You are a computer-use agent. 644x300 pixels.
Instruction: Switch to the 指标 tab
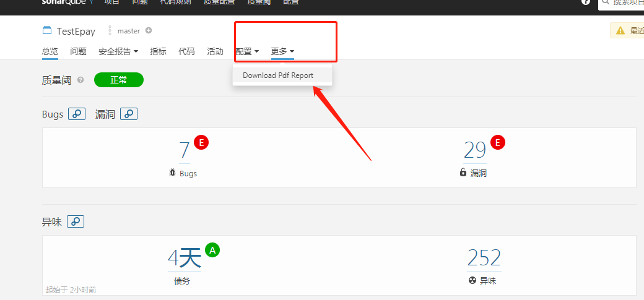pyautogui.click(x=158, y=51)
